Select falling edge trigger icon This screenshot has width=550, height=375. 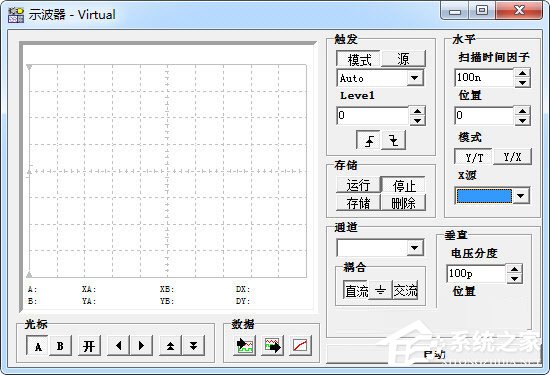pyautogui.click(x=394, y=140)
